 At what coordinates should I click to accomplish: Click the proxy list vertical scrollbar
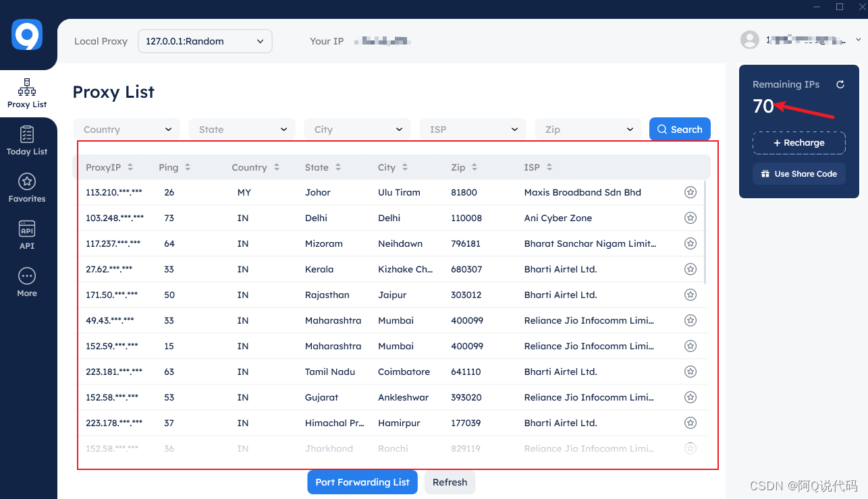pos(705,232)
